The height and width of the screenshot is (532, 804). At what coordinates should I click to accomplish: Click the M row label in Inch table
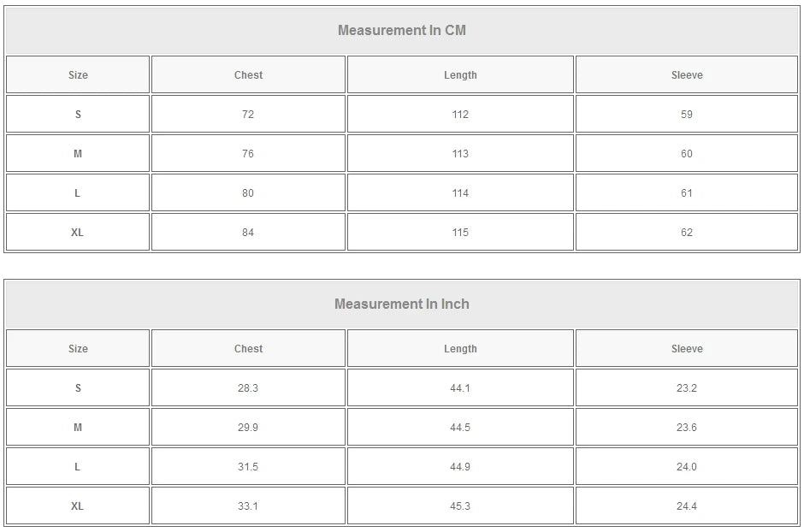point(78,428)
